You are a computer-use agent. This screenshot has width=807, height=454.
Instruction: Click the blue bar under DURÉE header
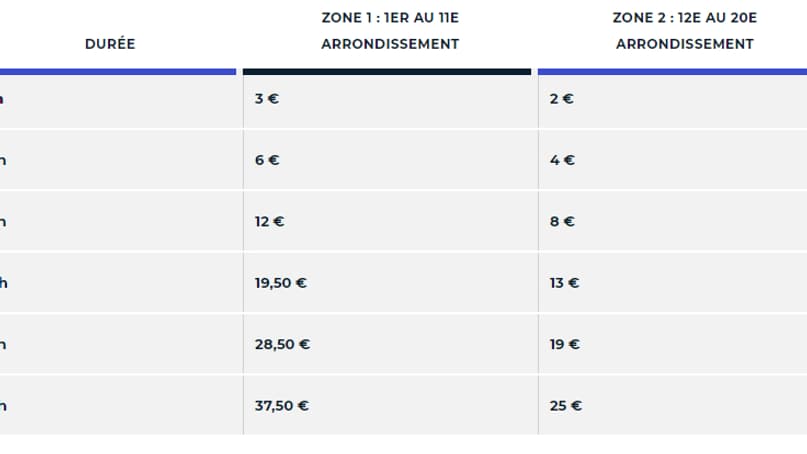point(118,72)
